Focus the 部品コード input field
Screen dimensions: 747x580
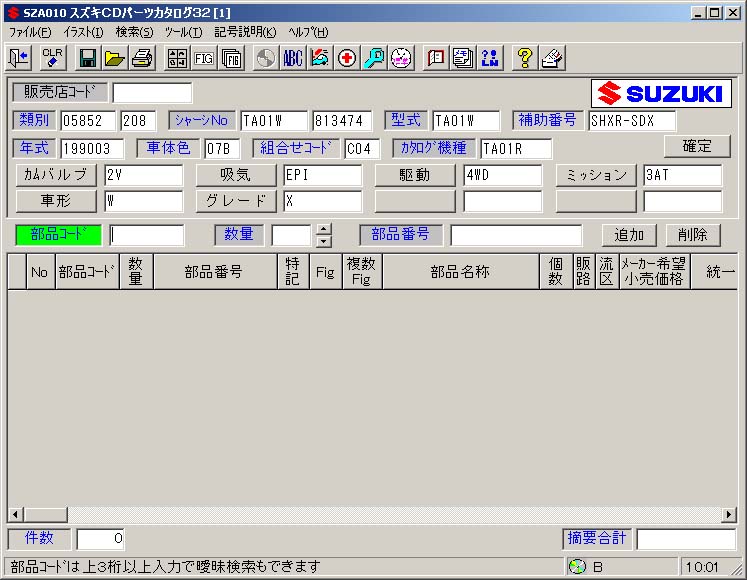point(147,235)
